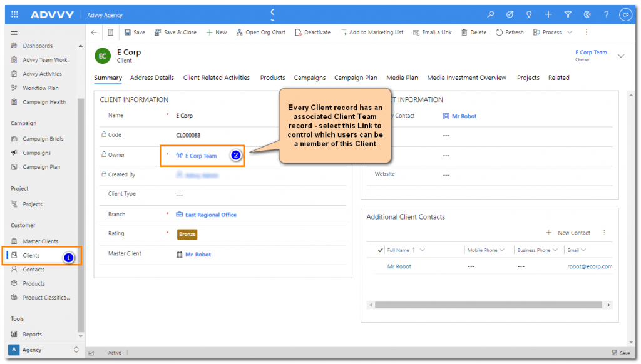
Task: Open the advanced find filter icon
Action: coord(568,14)
